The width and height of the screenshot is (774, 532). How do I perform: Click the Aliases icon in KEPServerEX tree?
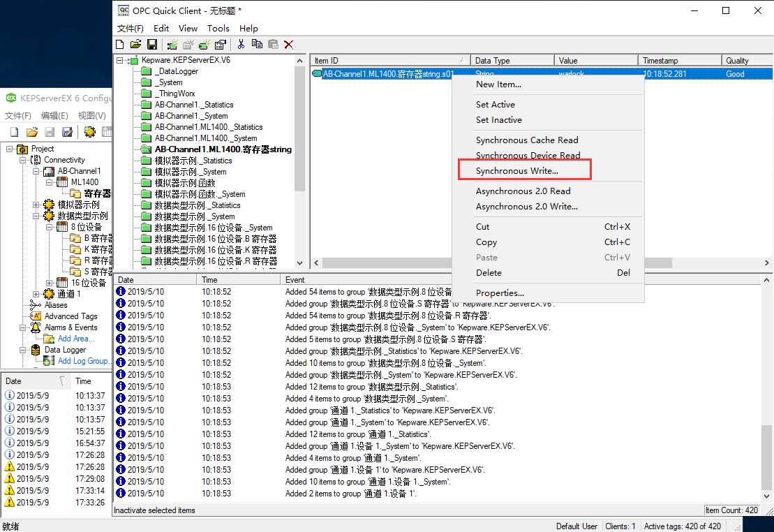point(36,305)
